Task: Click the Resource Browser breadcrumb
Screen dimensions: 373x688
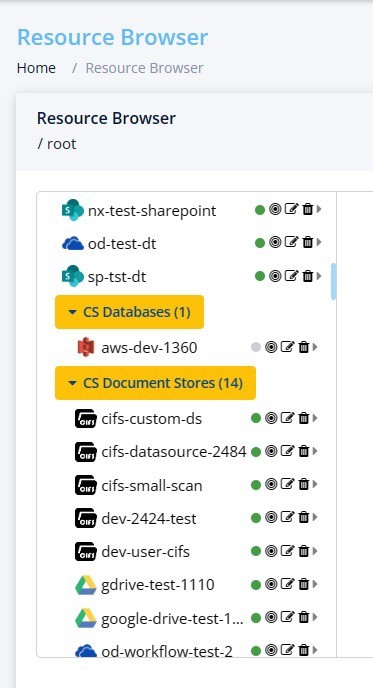Action: pyautogui.click(x=144, y=68)
